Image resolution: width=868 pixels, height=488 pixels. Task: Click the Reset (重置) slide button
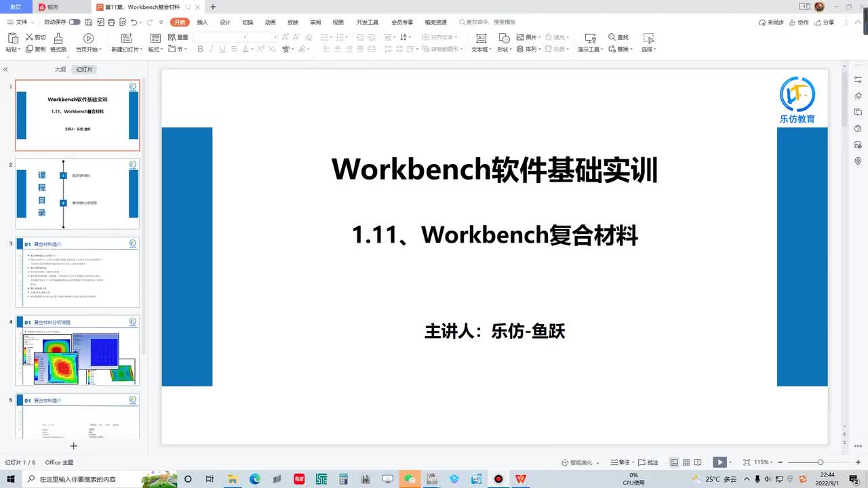178,37
